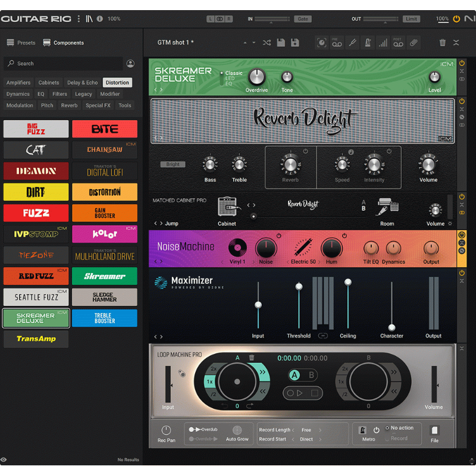Screen dimensions: 476x476
Task: Toggle the main power button in header
Action: [x=456, y=19]
